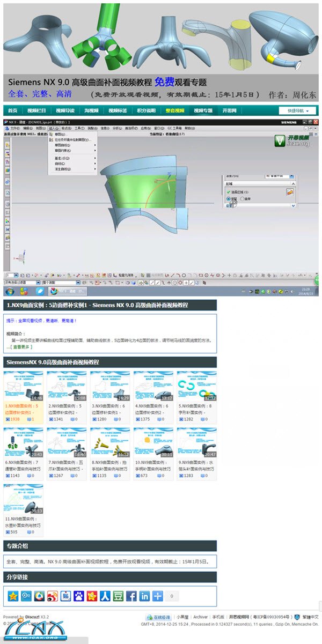Open 开思视频网 footer link
Viewport: 322px width, 644px height.
coord(238,617)
